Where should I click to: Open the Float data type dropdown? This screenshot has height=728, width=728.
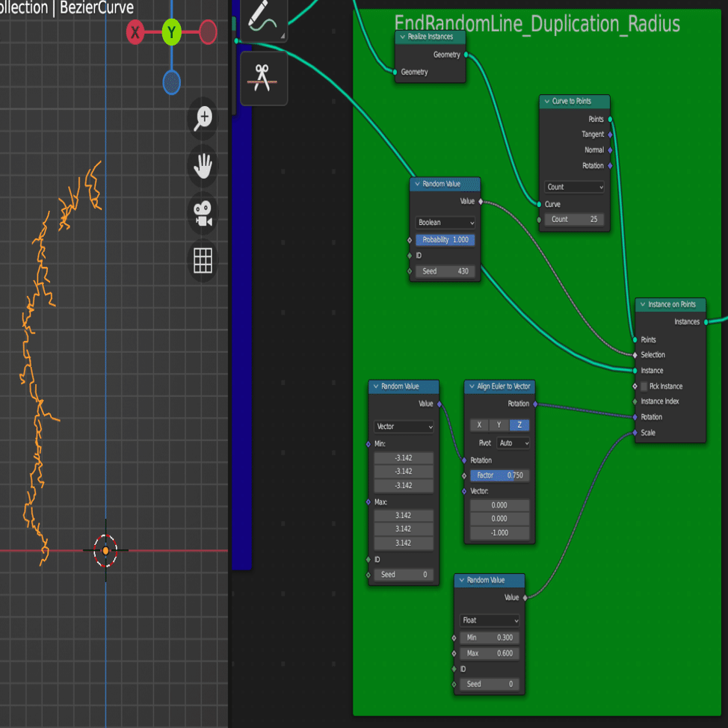click(490, 620)
